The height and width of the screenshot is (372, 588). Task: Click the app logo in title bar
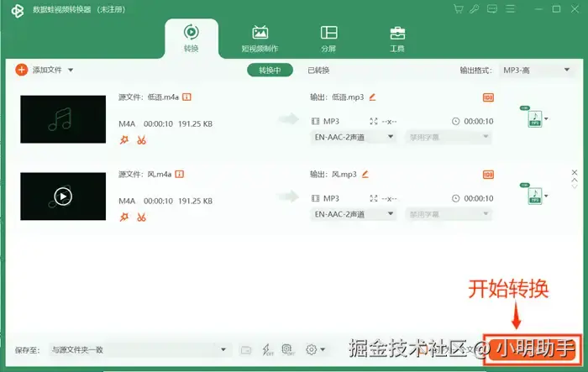[18, 11]
